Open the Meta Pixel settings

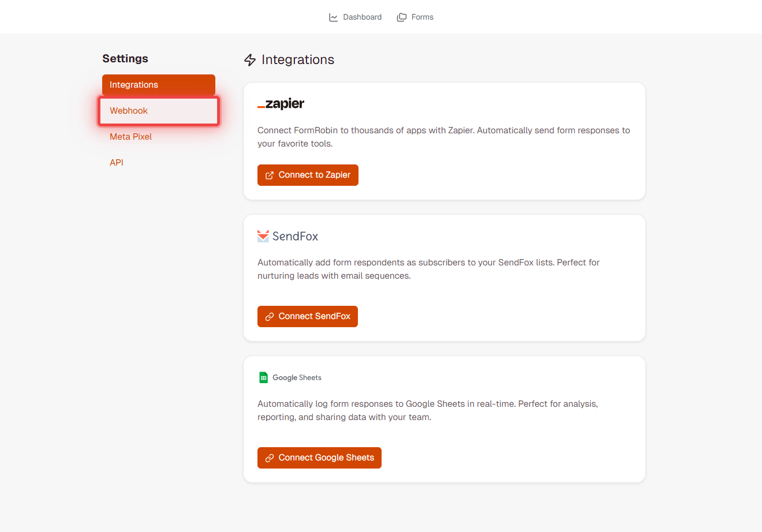tap(130, 136)
